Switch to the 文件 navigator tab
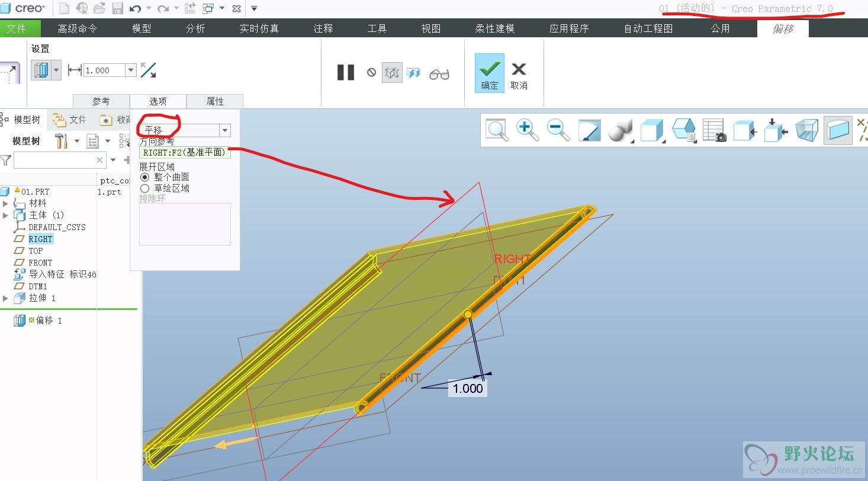This screenshot has height=481, width=868. coord(69,120)
